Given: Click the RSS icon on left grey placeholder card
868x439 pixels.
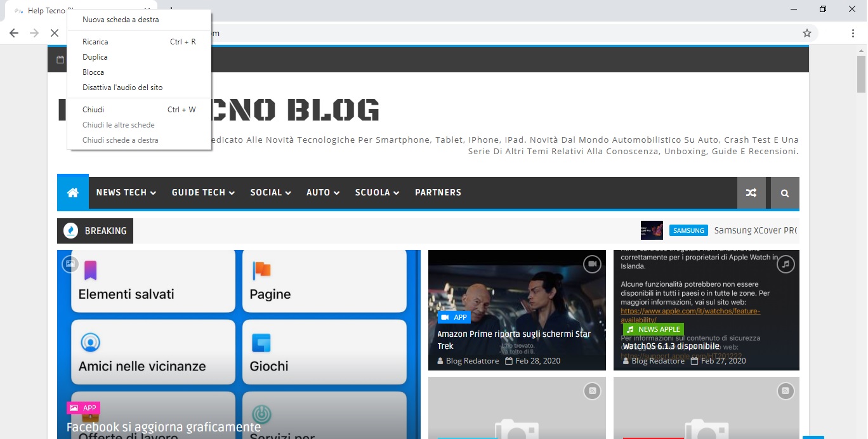Looking at the screenshot, I should (592, 391).
